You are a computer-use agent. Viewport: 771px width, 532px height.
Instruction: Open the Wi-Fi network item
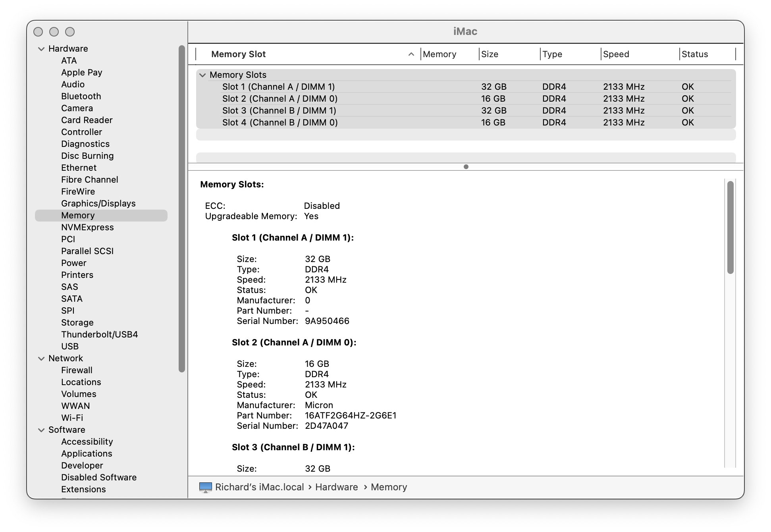point(72,418)
